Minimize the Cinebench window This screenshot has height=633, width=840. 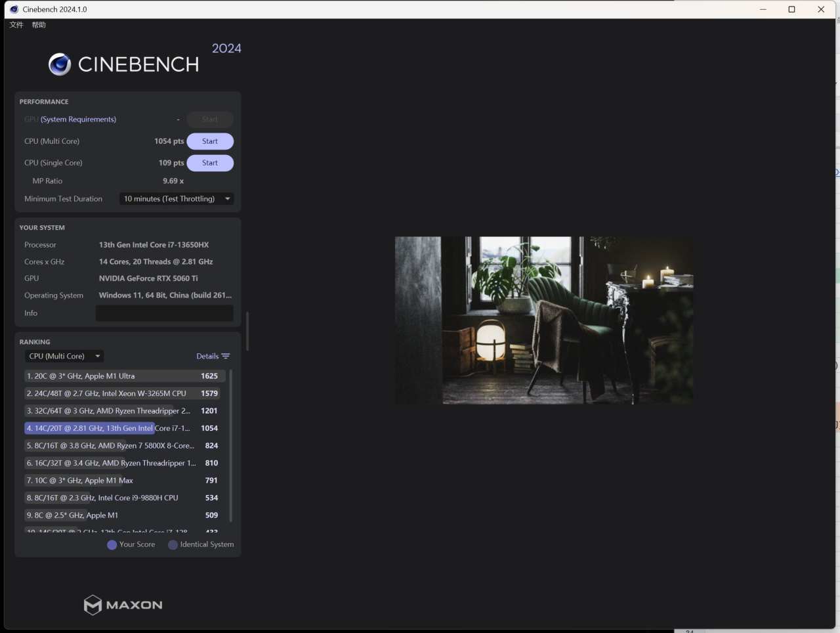coord(763,9)
